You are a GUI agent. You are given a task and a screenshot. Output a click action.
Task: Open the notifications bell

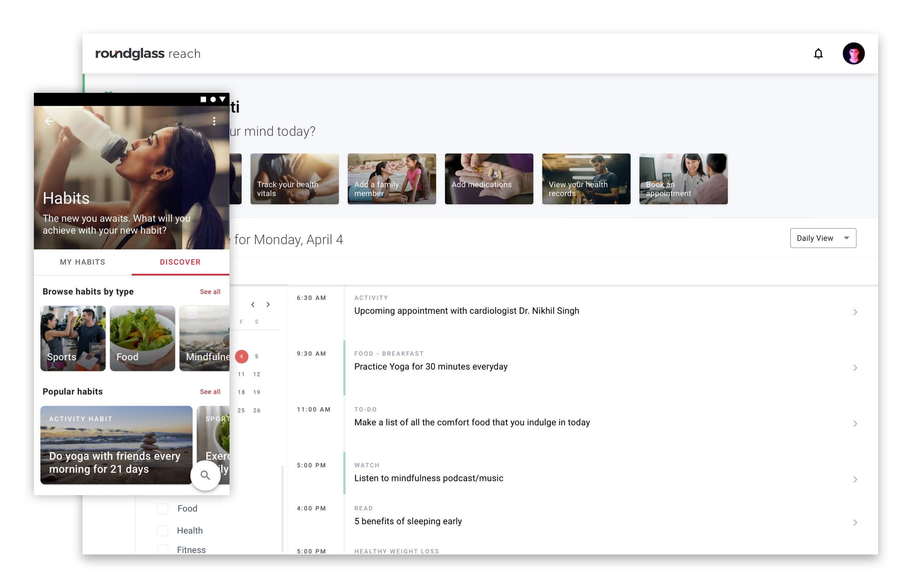[818, 53]
